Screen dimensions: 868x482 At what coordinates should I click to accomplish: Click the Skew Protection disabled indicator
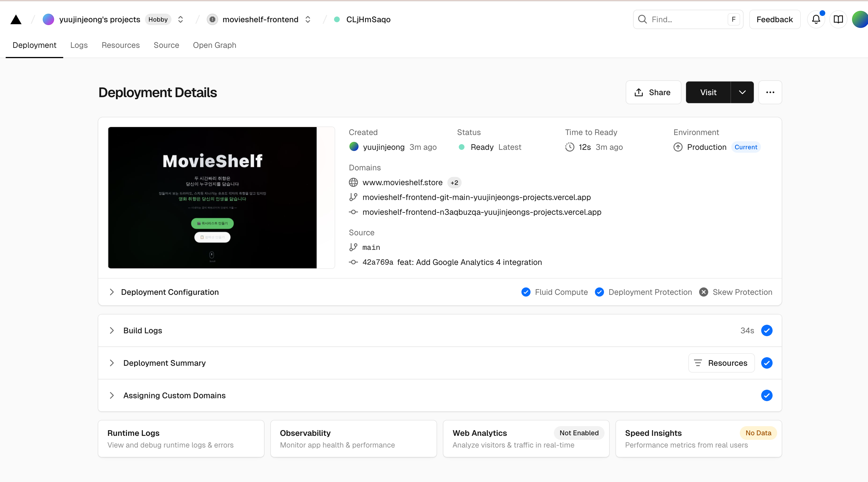coord(704,292)
